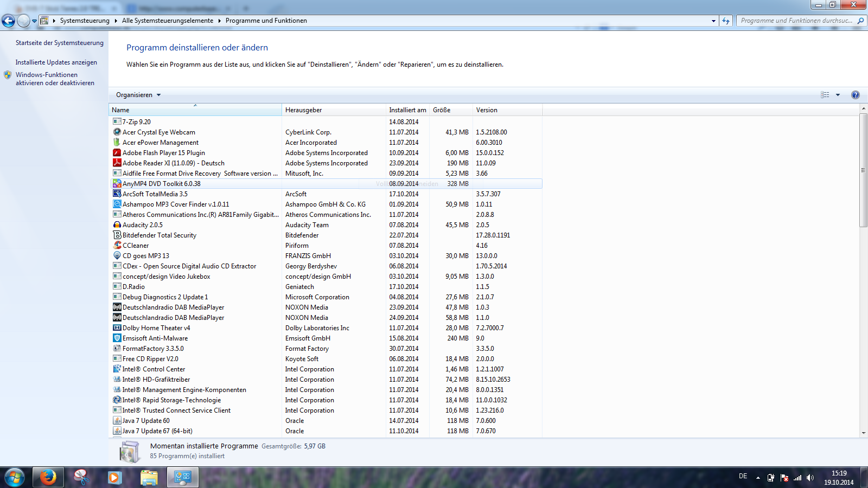Click the change view icon in toolbar

[x=825, y=95]
